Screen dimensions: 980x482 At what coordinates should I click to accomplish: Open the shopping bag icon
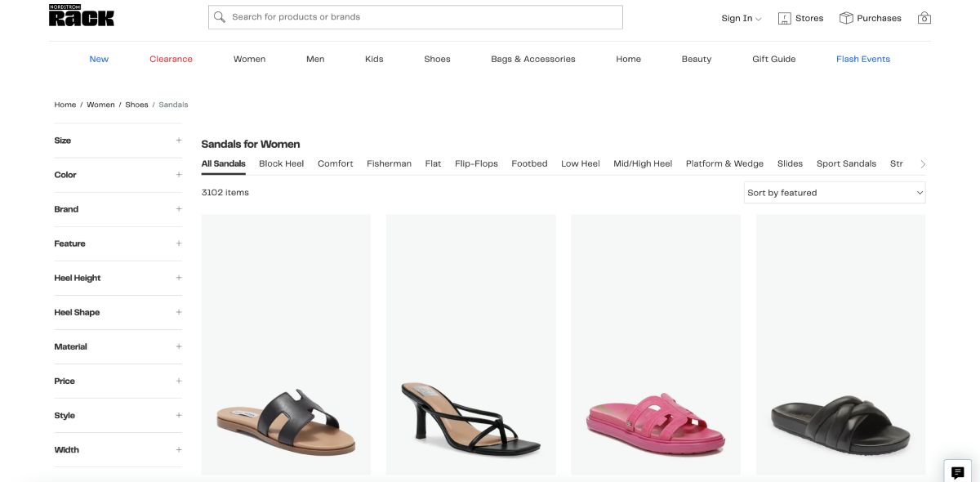click(924, 18)
